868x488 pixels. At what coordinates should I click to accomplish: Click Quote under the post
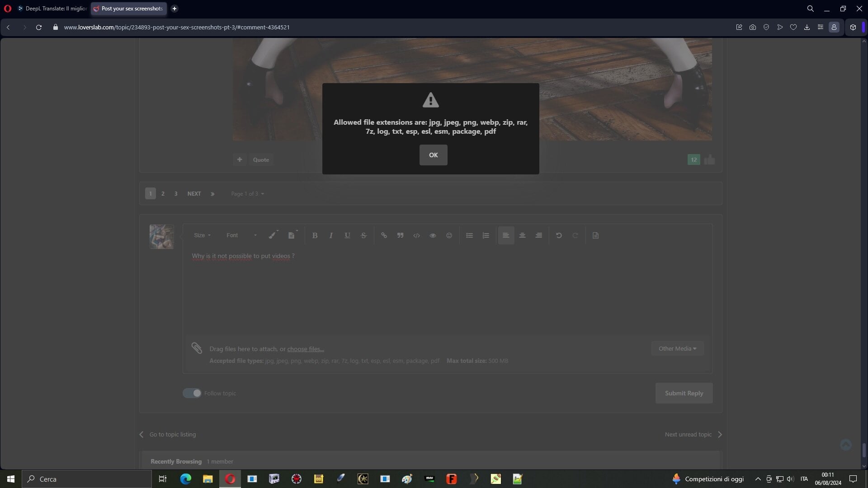(261, 160)
